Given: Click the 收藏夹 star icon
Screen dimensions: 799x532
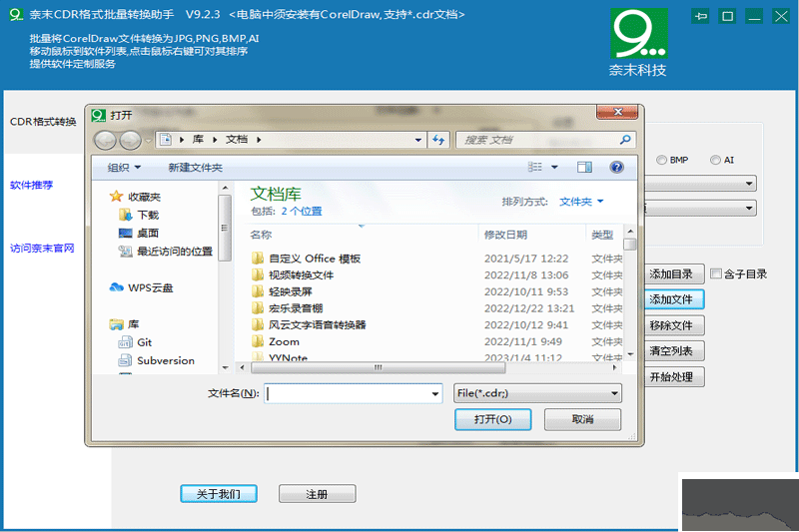Looking at the screenshot, I should 116,196.
